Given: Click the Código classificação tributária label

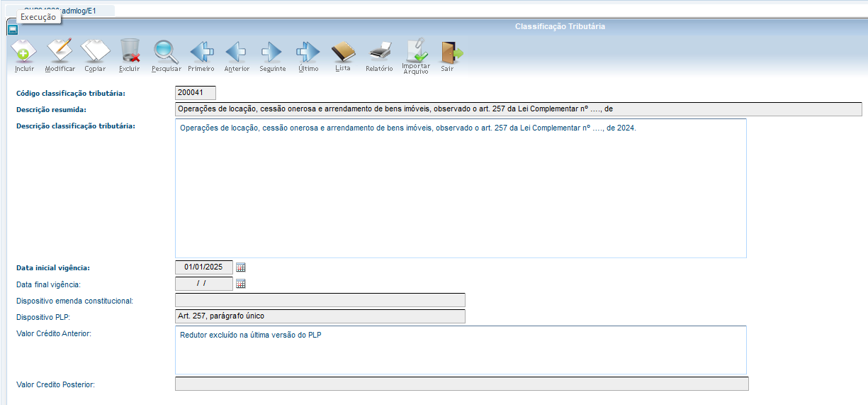Looking at the screenshot, I should (71, 93).
